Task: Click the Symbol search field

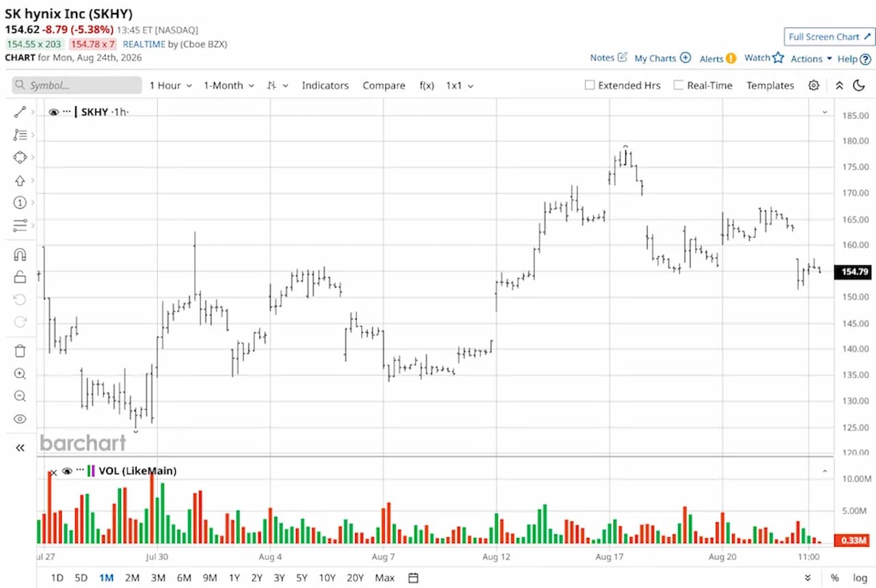Action: click(x=77, y=86)
